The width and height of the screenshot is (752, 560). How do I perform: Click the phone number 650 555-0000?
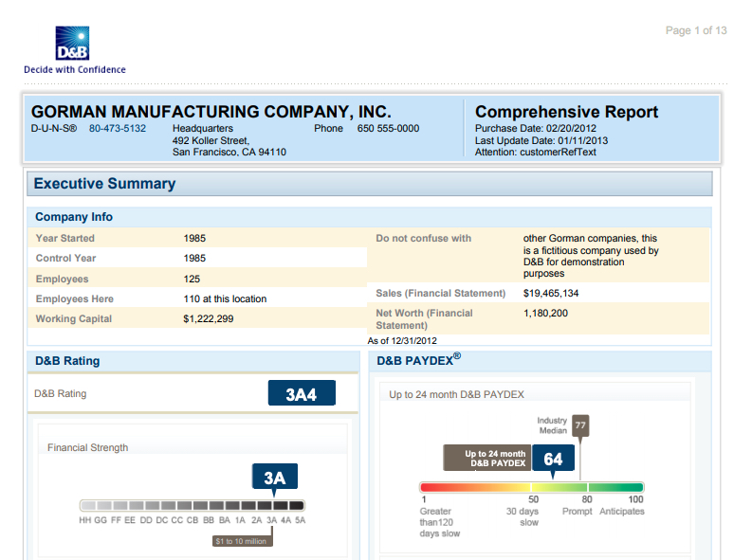point(388,128)
